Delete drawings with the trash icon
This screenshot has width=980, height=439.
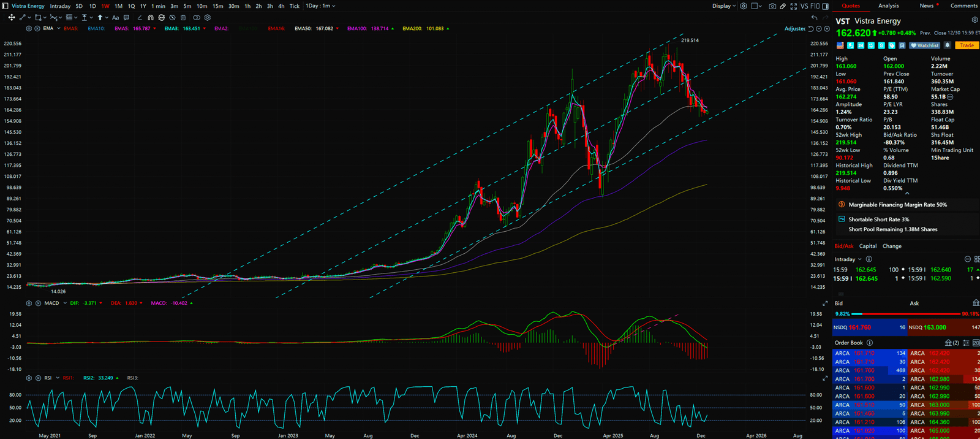(183, 18)
